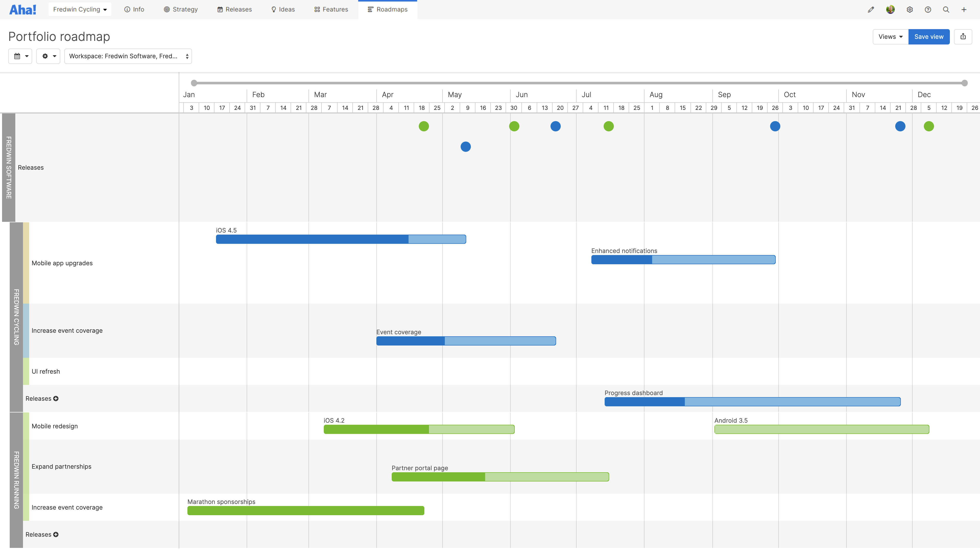Open the gear filter options icon

pos(48,56)
